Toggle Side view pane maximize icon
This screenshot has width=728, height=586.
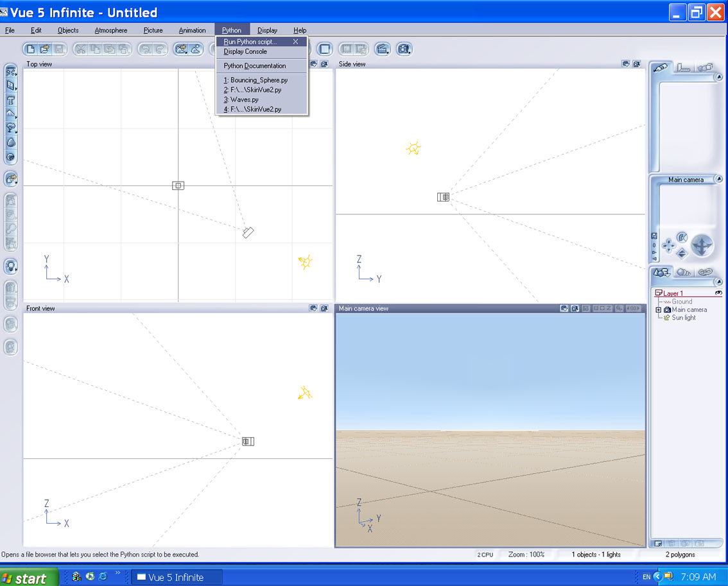(x=636, y=64)
